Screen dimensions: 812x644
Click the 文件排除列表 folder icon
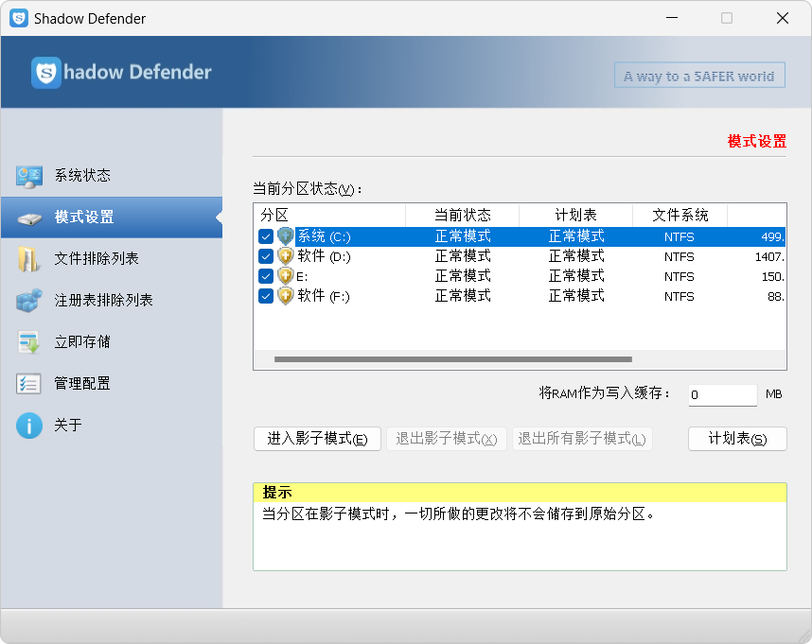click(x=29, y=259)
